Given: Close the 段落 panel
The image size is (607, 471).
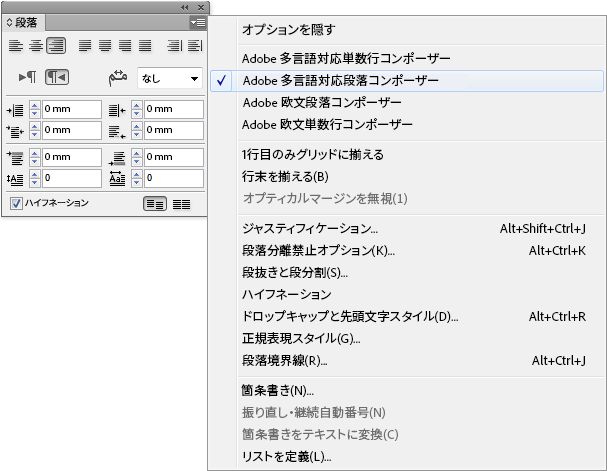Looking at the screenshot, I should tap(201, 7).
